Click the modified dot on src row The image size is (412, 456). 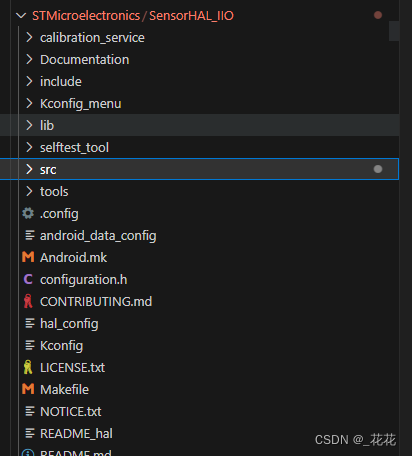click(378, 169)
